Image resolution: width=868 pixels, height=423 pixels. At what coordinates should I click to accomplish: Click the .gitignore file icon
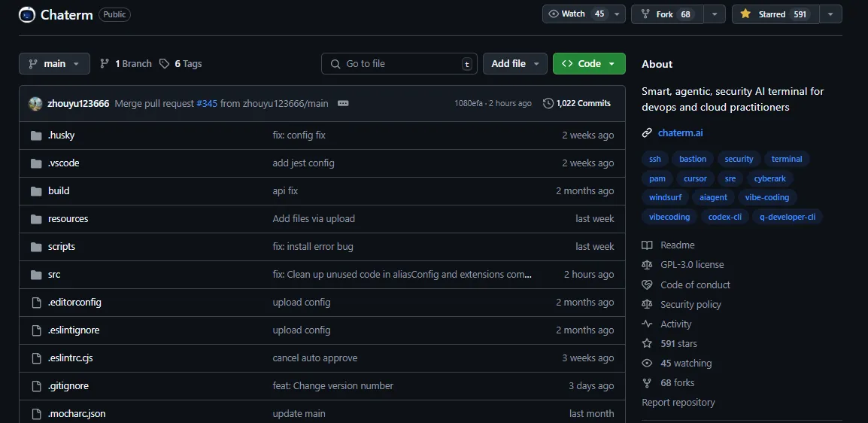(37, 386)
